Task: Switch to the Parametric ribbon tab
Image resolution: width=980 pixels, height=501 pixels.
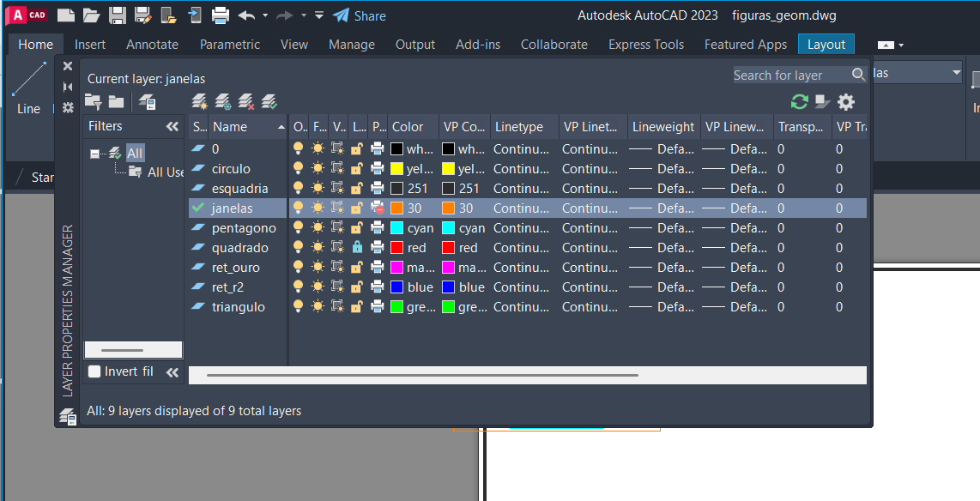Action: point(230,45)
